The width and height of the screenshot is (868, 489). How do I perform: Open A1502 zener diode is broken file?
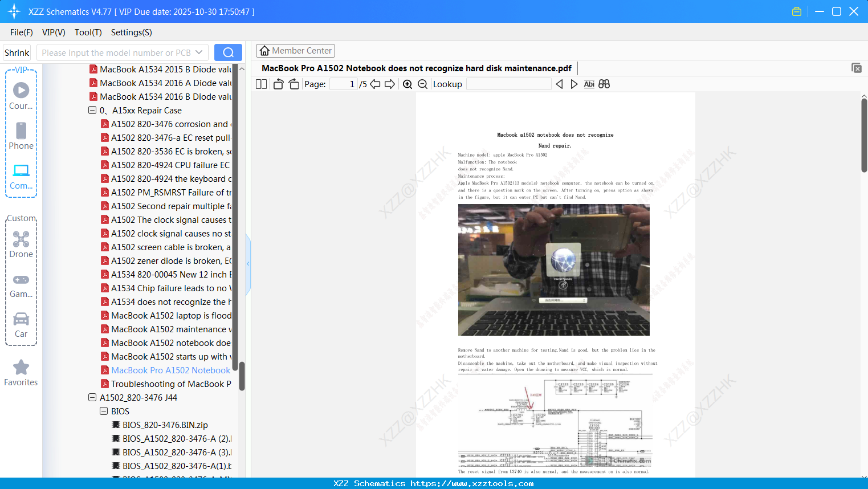click(166, 261)
